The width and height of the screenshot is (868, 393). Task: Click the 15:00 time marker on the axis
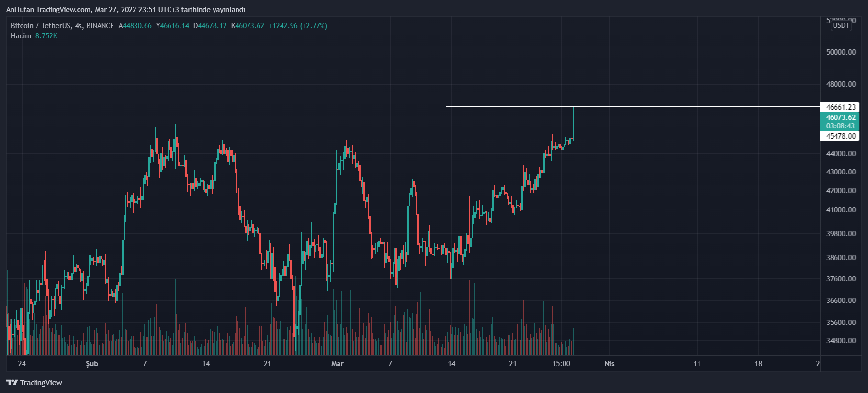(x=561, y=364)
